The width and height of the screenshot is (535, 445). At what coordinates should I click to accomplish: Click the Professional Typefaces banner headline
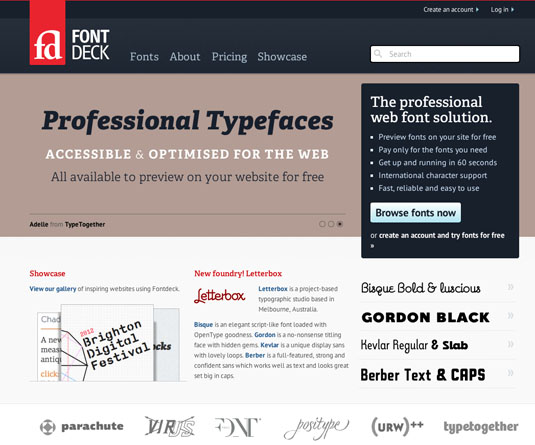click(188, 121)
